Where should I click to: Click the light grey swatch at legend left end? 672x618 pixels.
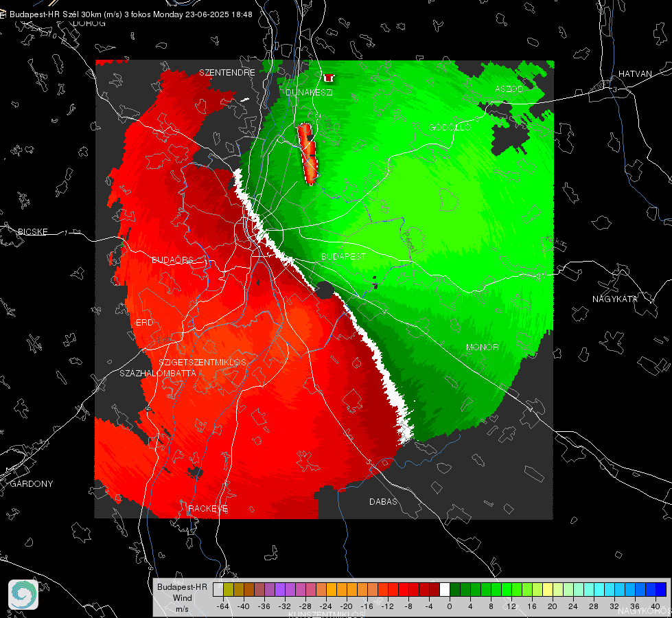218,590
